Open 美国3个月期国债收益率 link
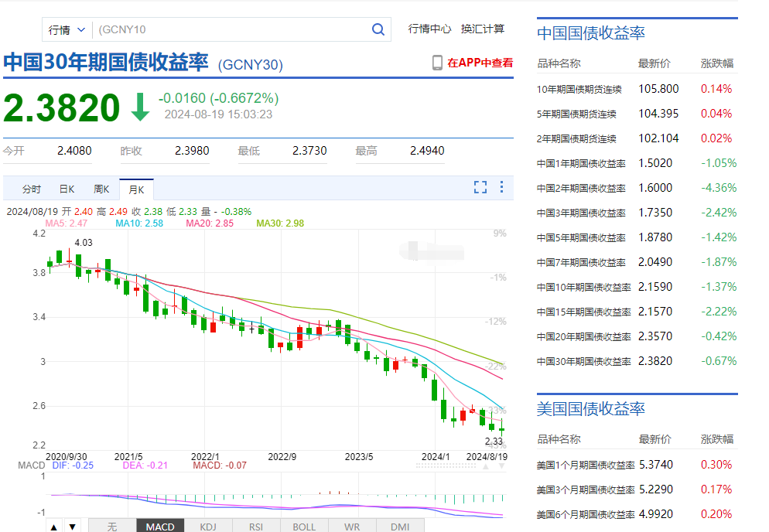The width and height of the screenshot is (769, 532). [586, 489]
